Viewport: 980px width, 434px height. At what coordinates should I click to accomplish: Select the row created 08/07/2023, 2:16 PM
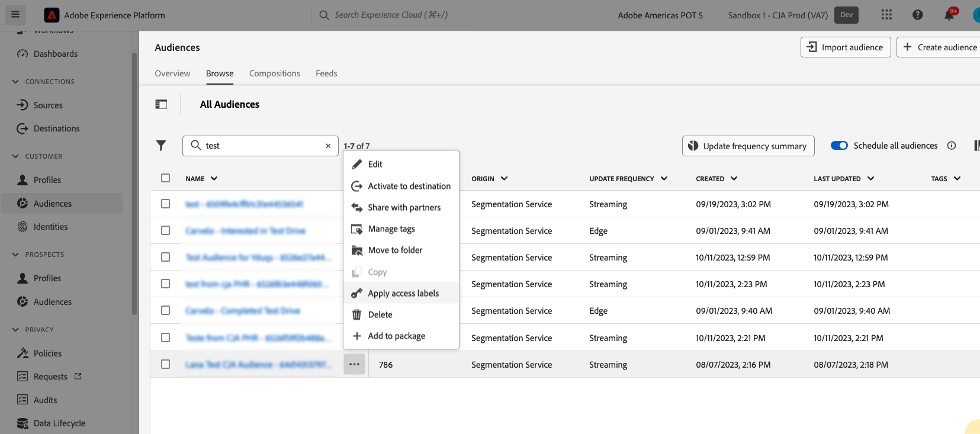pyautogui.click(x=165, y=364)
